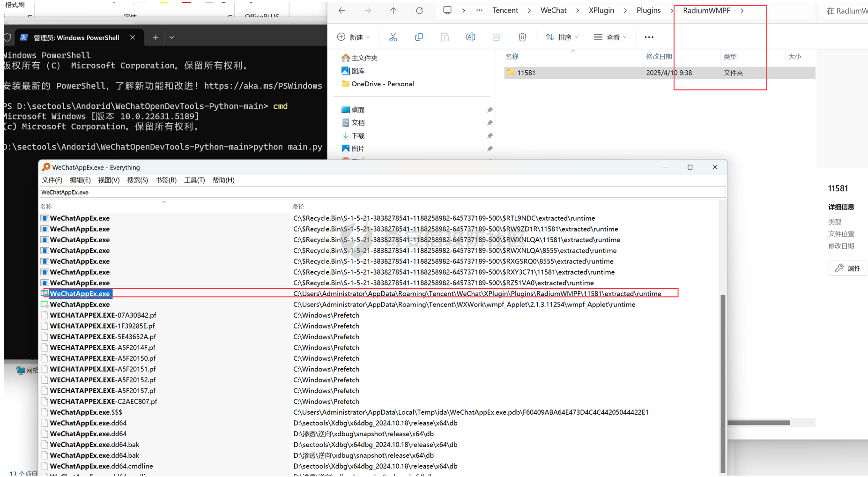Click the Copy icon in File Explorer toolbar
This screenshot has height=477, width=868.
419,37
